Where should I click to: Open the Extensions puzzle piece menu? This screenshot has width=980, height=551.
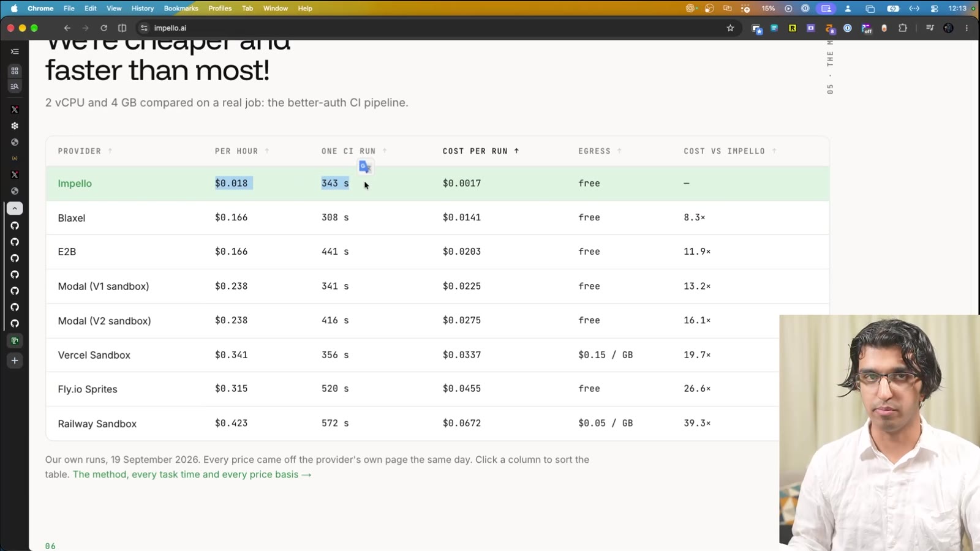[x=903, y=28]
